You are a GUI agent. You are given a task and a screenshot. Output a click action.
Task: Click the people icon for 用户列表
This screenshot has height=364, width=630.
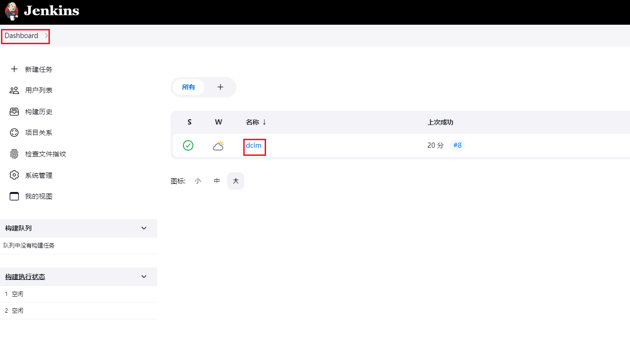(14, 90)
